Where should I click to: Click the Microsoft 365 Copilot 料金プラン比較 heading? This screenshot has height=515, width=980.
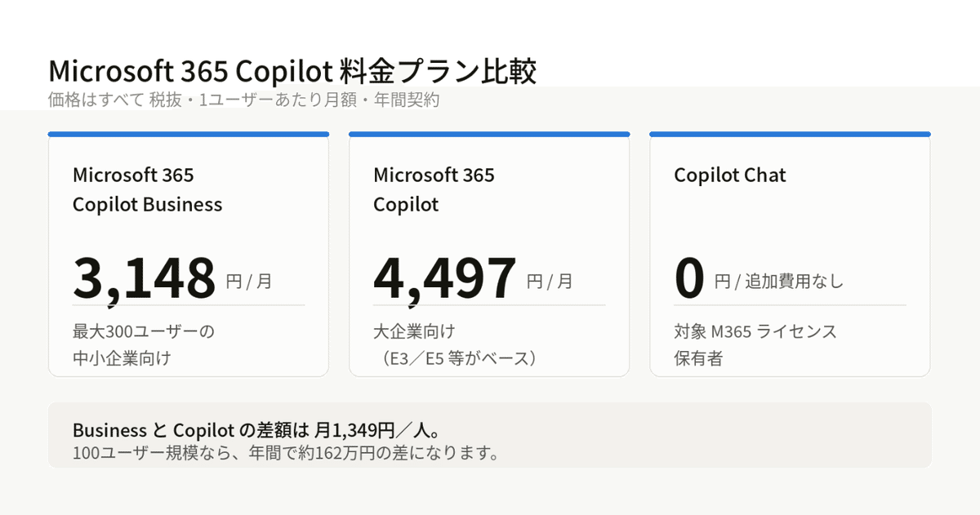[x=292, y=71]
